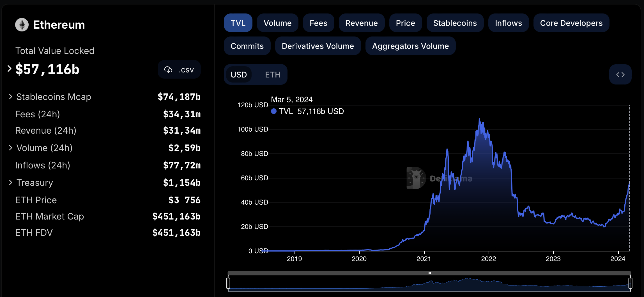Switch chart denomination to ETH
The height and width of the screenshot is (297, 644).
click(x=273, y=75)
